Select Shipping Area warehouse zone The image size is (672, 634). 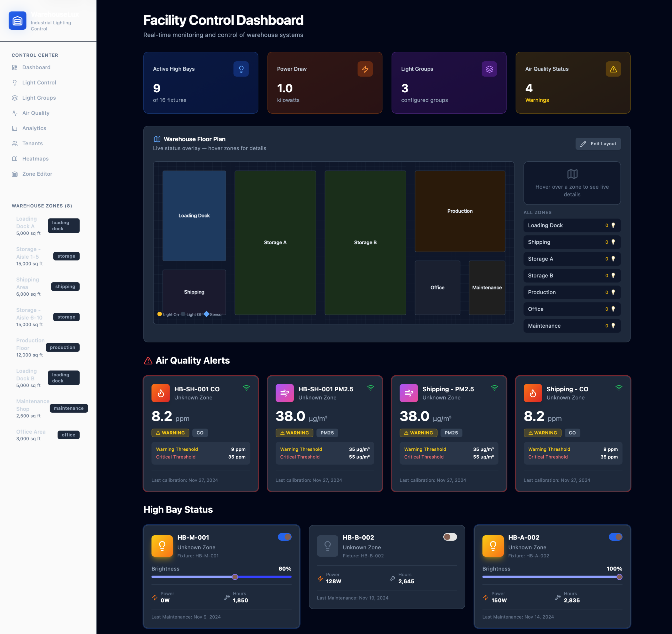pos(48,287)
